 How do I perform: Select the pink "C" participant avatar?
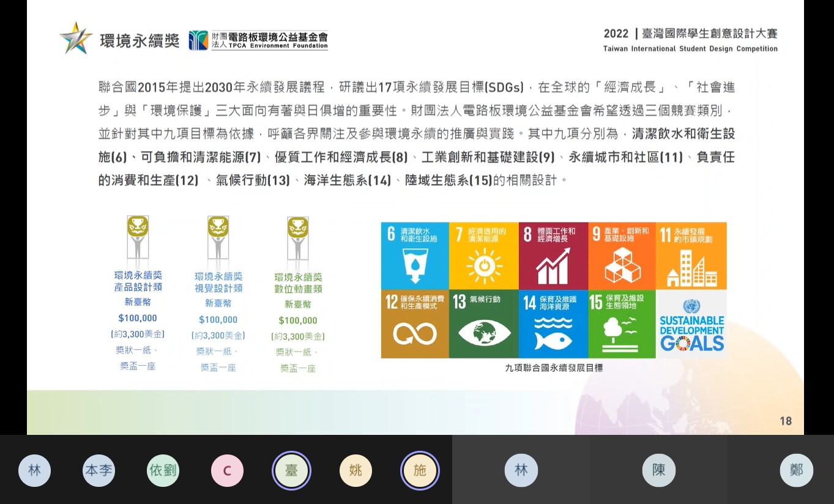(227, 470)
